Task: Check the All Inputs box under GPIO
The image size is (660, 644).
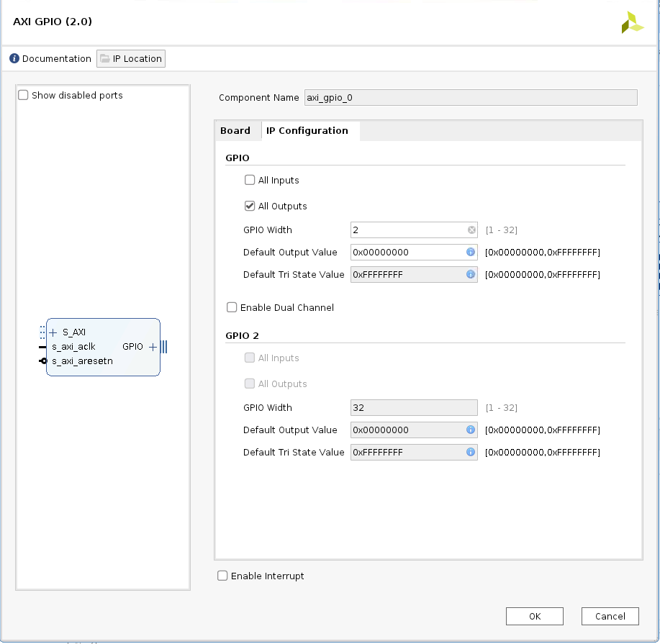Action: (250, 181)
